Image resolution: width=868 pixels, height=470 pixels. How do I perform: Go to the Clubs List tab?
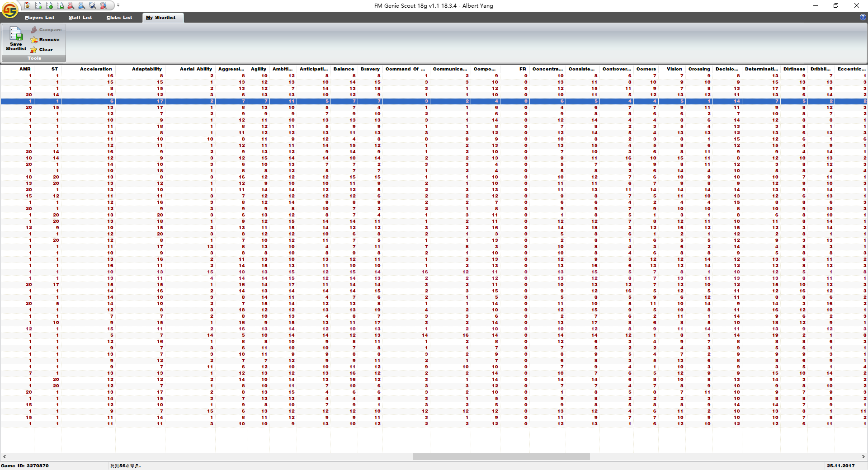click(119, 18)
